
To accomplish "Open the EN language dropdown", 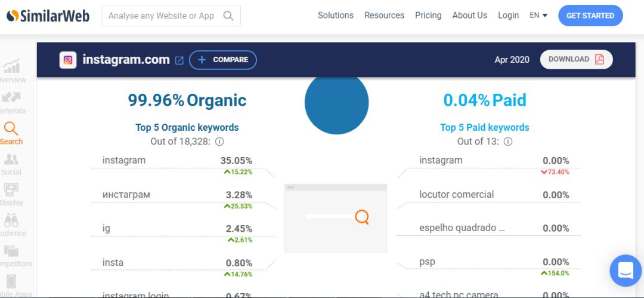I will point(538,16).
